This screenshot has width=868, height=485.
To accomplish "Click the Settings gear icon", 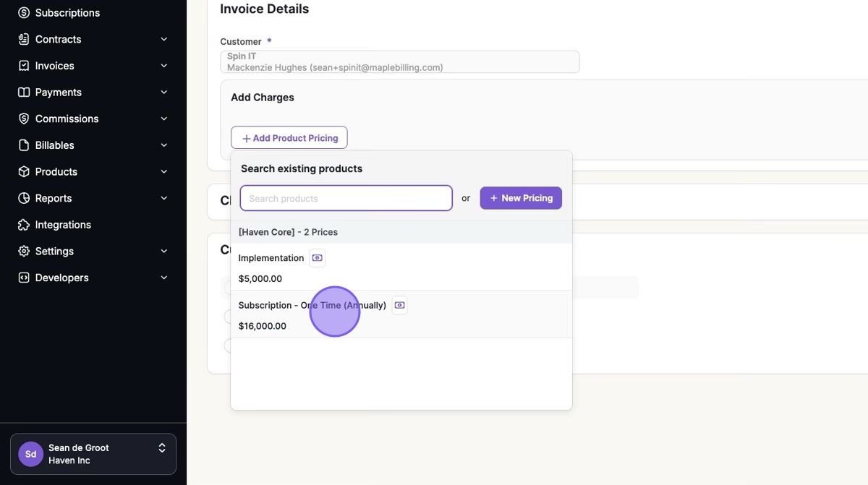I will [24, 252].
